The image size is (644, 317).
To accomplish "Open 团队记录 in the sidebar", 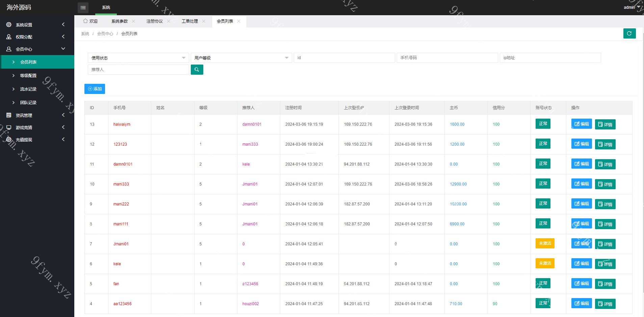I will pyautogui.click(x=37, y=102).
